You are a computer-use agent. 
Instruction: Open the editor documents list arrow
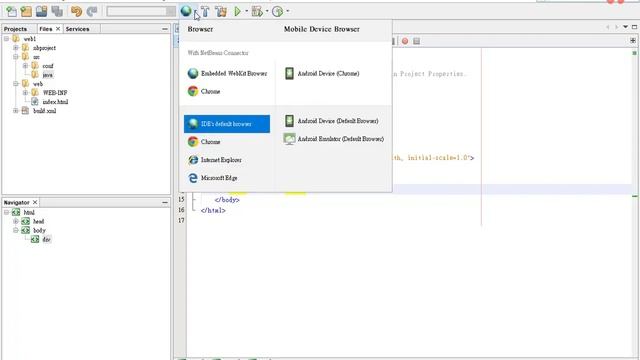click(x=625, y=27)
